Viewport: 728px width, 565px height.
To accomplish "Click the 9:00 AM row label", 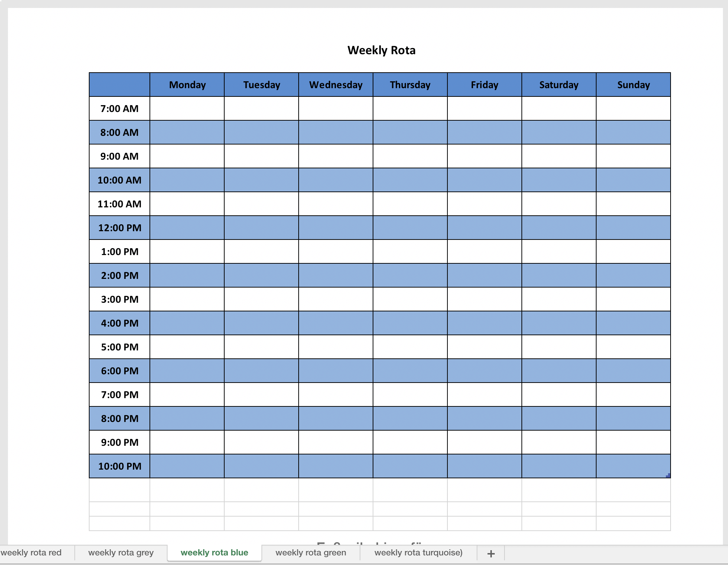I will (120, 156).
